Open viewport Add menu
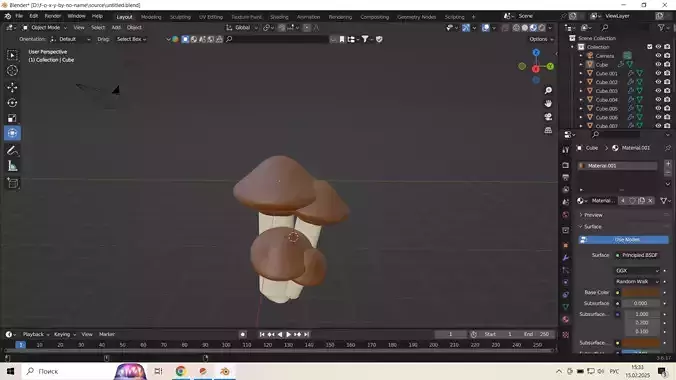 click(x=116, y=28)
